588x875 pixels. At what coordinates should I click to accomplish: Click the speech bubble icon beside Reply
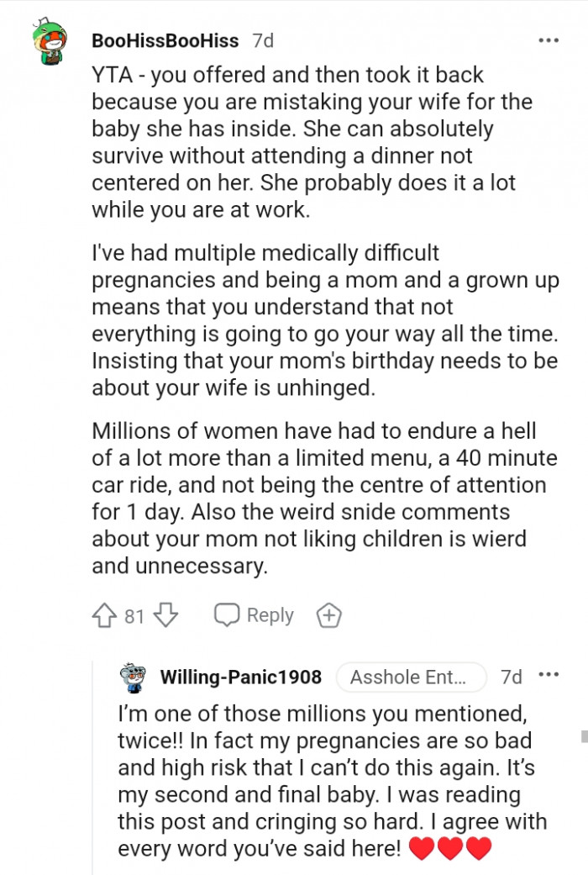click(227, 614)
